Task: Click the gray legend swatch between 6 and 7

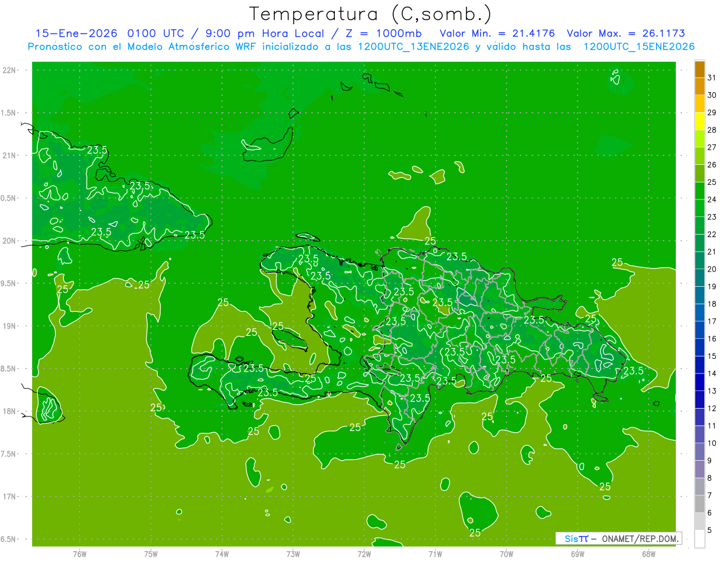Action: click(699, 504)
